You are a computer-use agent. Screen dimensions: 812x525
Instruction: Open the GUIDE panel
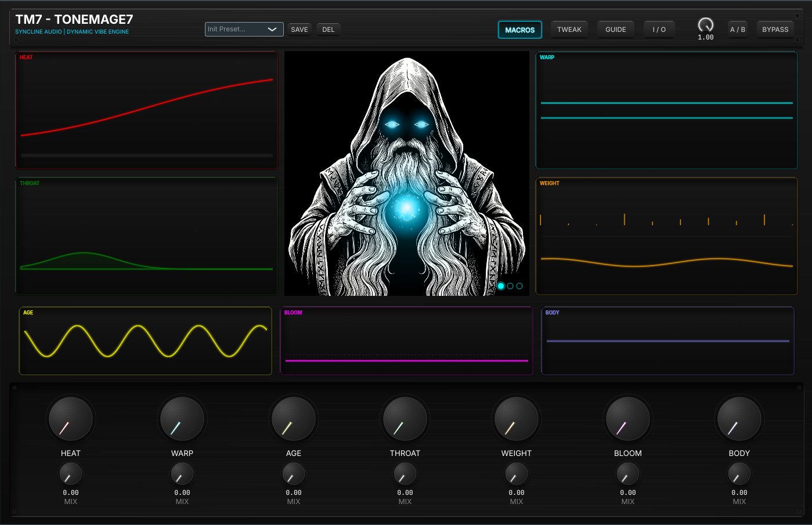coord(615,29)
